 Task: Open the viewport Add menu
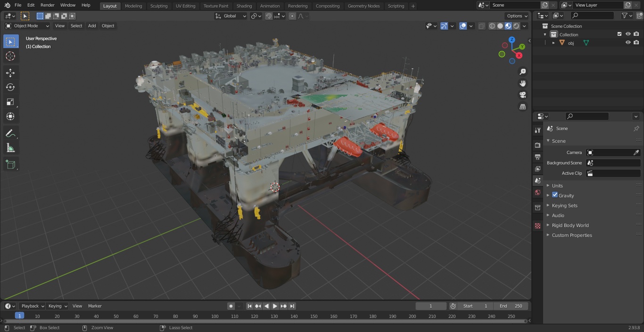92,26
